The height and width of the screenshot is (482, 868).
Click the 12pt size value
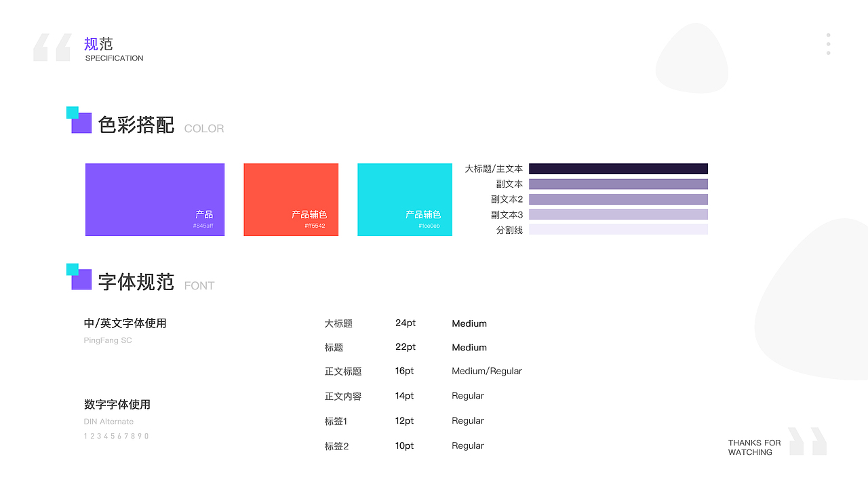(405, 421)
